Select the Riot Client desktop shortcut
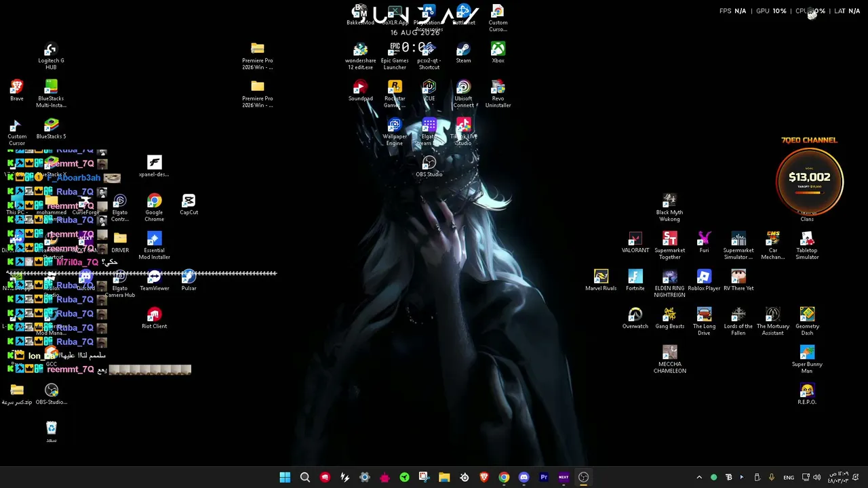Image resolution: width=868 pixels, height=488 pixels. pos(154,319)
